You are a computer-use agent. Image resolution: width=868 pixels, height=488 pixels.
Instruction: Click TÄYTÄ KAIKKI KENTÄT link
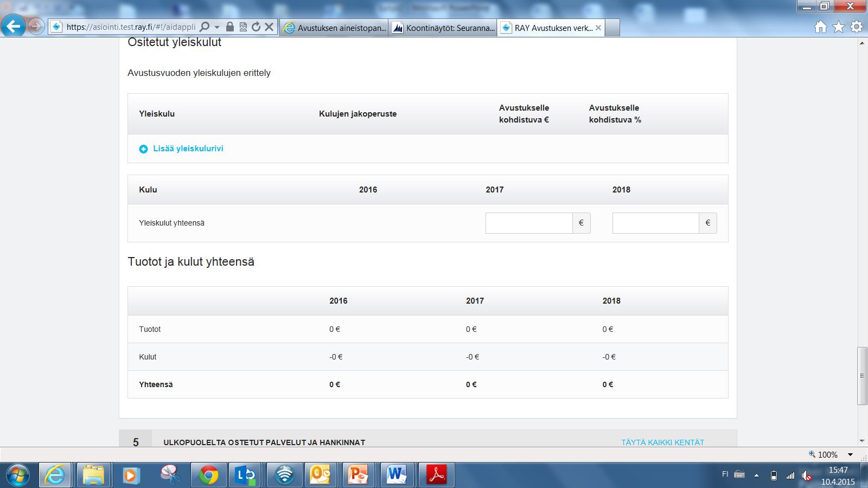pyautogui.click(x=662, y=442)
